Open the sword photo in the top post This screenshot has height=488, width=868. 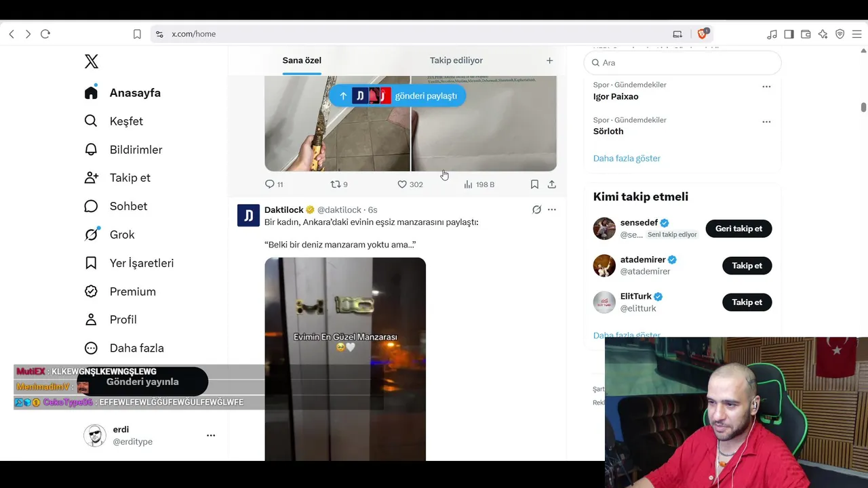[337, 123]
